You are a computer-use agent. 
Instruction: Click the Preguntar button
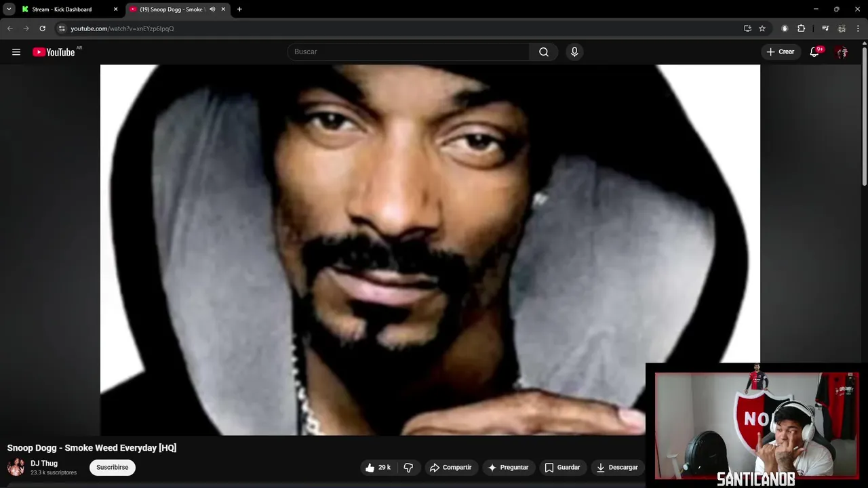[x=508, y=467]
